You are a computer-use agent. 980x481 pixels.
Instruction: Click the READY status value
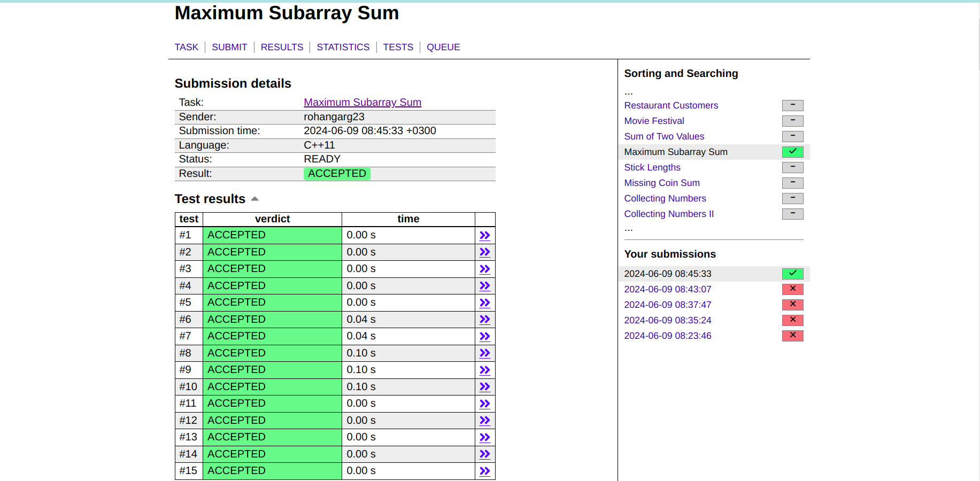pos(322,159)
